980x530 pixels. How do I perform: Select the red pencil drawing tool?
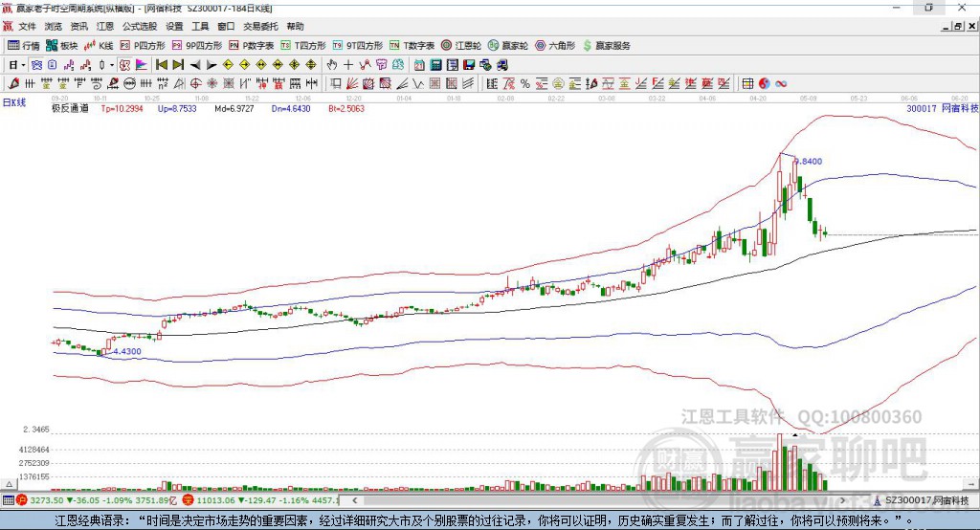(x=13, y=84)
